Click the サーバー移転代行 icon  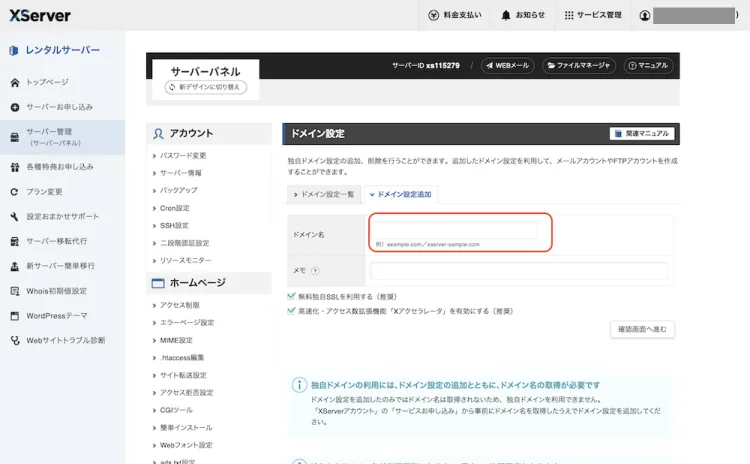click(15, 242)
